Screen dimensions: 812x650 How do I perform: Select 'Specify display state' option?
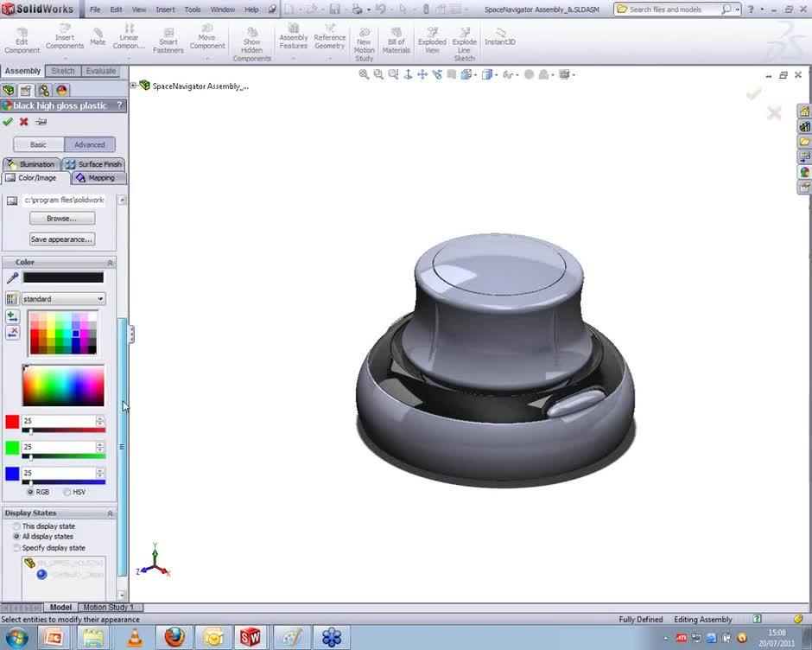[17, 548]
